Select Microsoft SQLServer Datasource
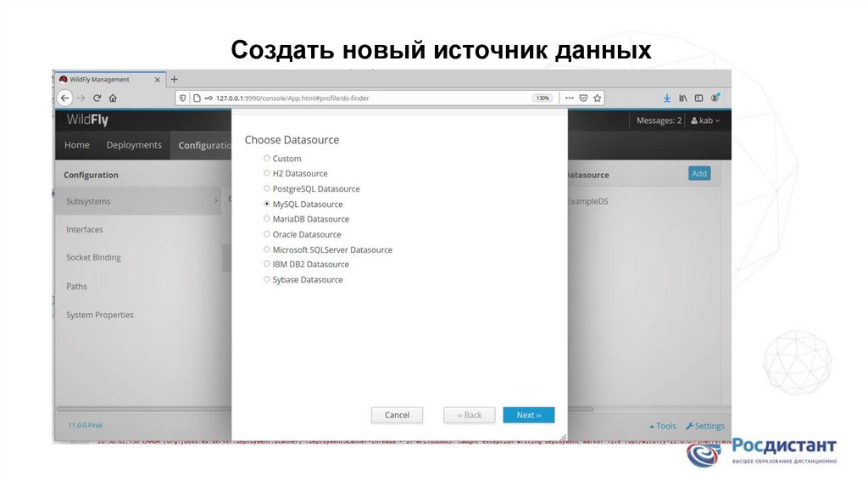This screenshot has height=487, width=868. point(267,249)
